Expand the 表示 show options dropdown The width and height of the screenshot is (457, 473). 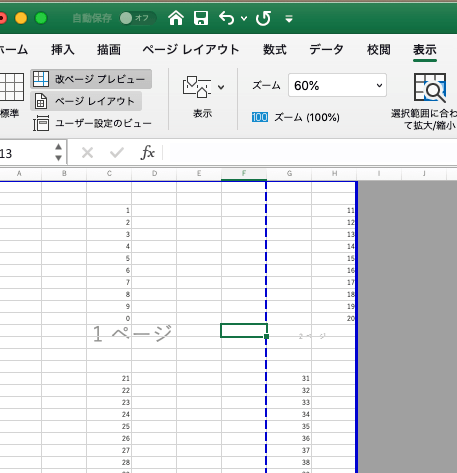point(221,87)
